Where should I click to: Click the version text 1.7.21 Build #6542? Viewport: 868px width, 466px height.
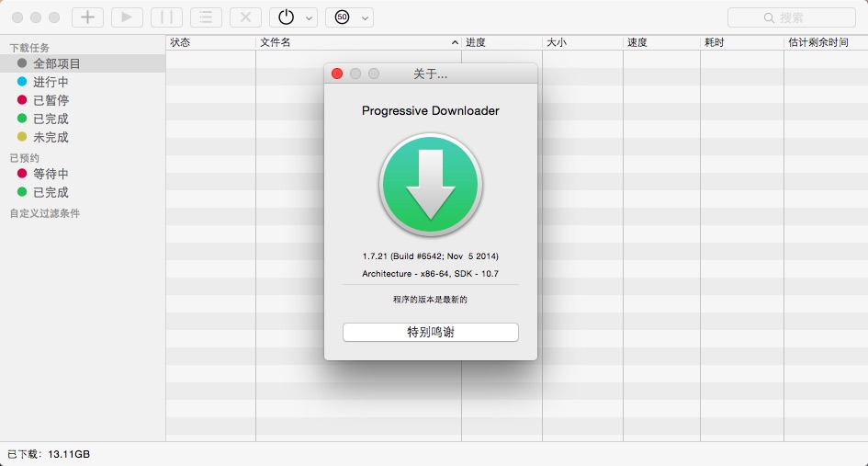coord(431,256)
